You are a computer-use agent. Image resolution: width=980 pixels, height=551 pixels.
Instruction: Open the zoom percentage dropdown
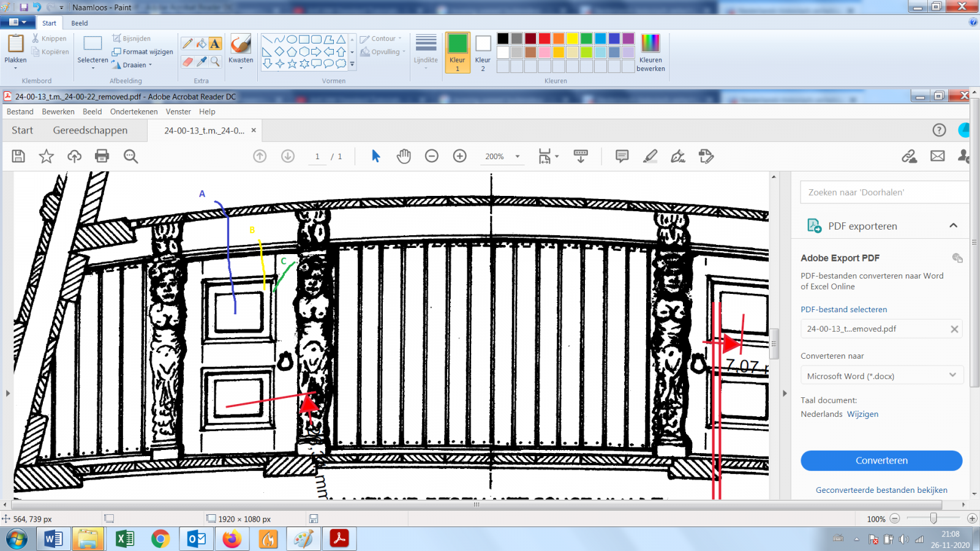click(x=518, y=156)
